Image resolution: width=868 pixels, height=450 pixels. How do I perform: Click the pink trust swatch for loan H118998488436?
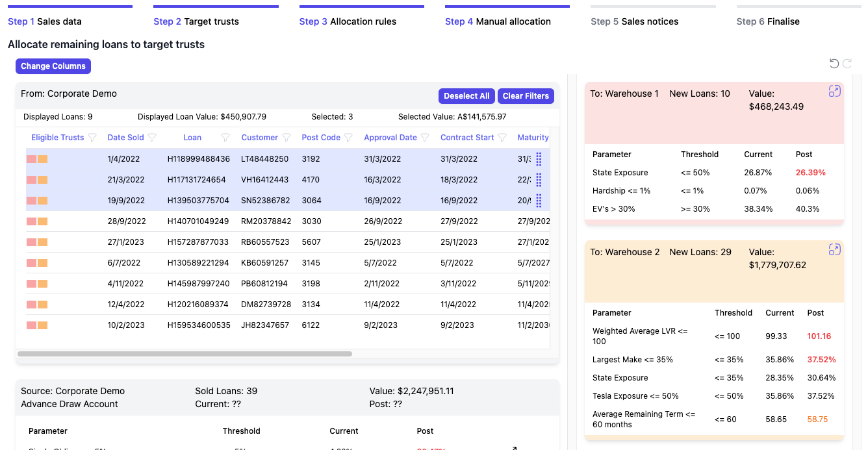(31, 159)
